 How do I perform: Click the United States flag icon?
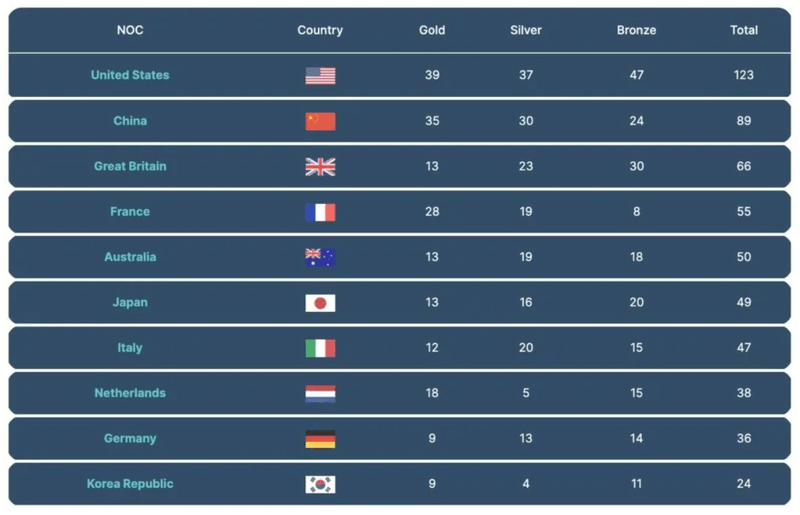320,75
